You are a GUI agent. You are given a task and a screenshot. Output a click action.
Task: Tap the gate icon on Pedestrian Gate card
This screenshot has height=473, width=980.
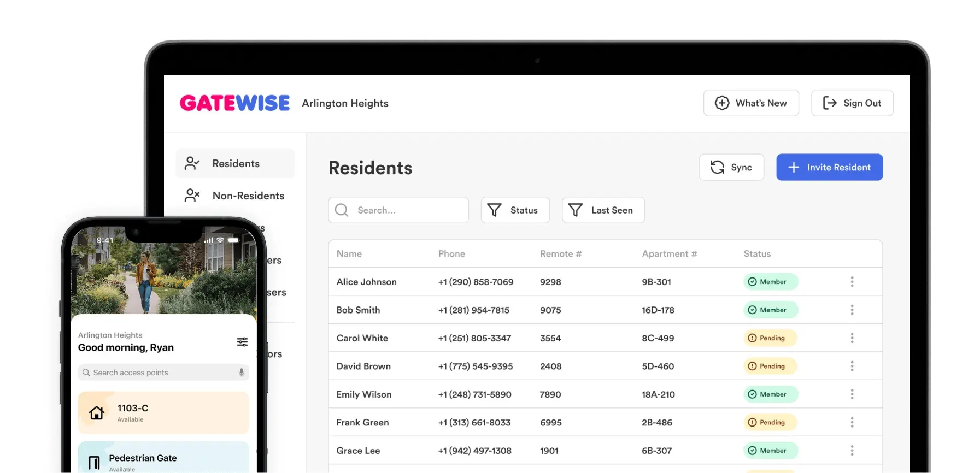click(x=94, y=463)
